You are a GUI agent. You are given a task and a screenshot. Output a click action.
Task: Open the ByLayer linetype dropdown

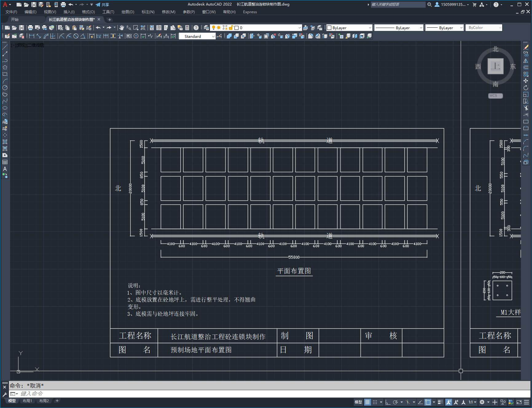399,28
